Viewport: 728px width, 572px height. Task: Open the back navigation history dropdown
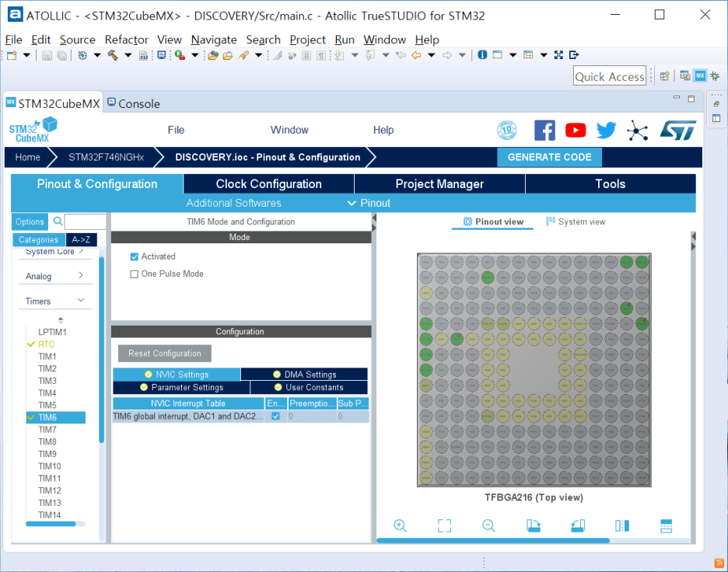click(432, 55)
